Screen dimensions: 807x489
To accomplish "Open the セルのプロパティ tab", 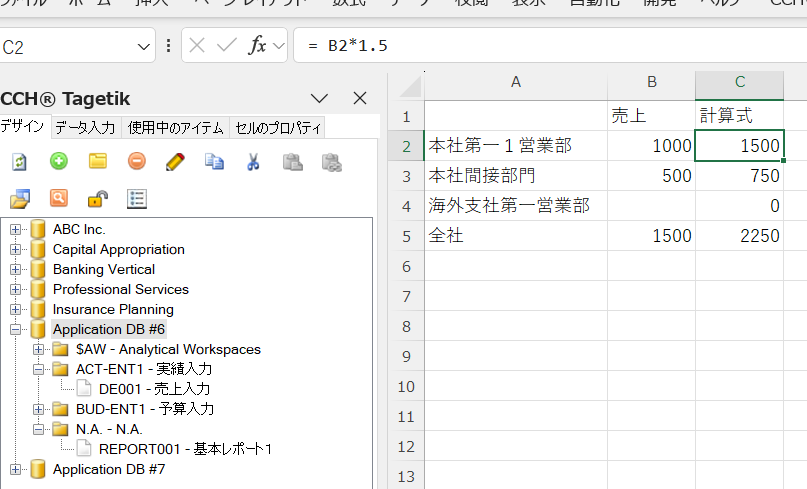I will [277, 127].
